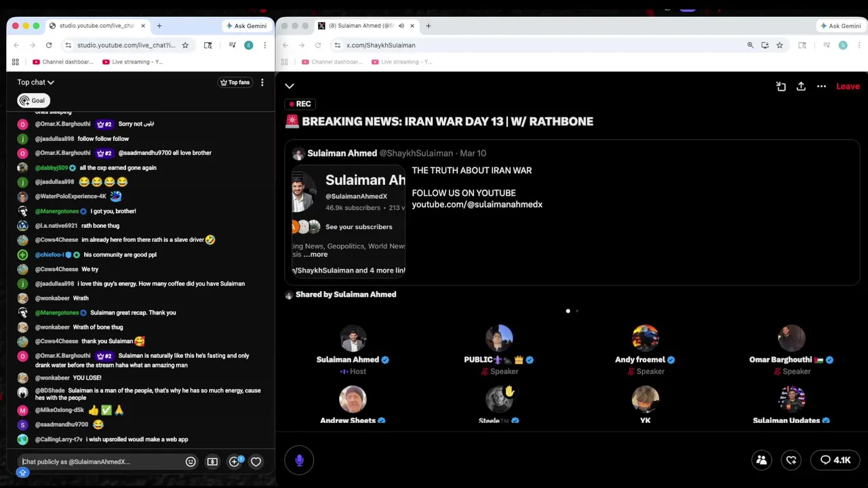Mute the X tab audio speaker icon

click(401, 26)
